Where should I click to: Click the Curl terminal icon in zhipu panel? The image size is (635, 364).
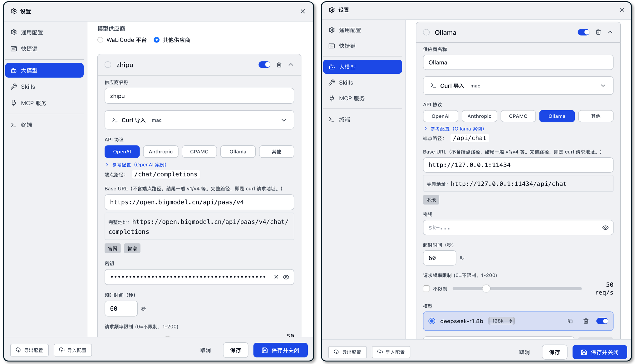tap(115, 120)
